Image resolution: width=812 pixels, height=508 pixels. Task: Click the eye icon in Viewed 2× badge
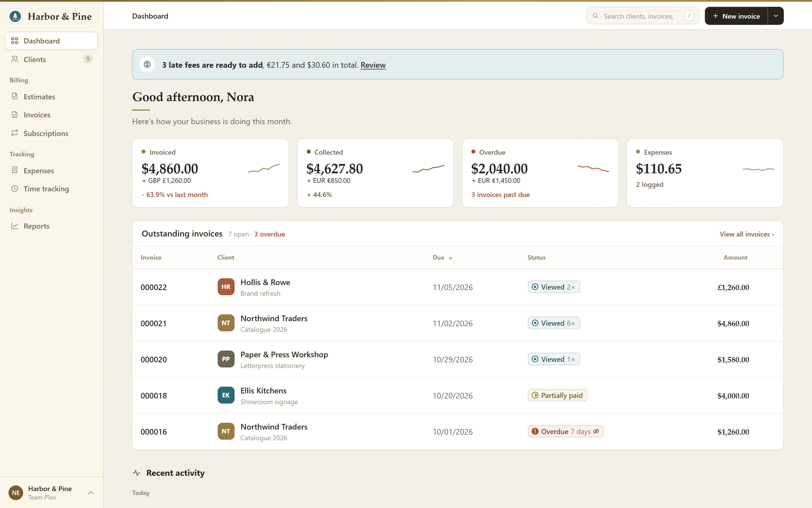[x=535, y=287]
